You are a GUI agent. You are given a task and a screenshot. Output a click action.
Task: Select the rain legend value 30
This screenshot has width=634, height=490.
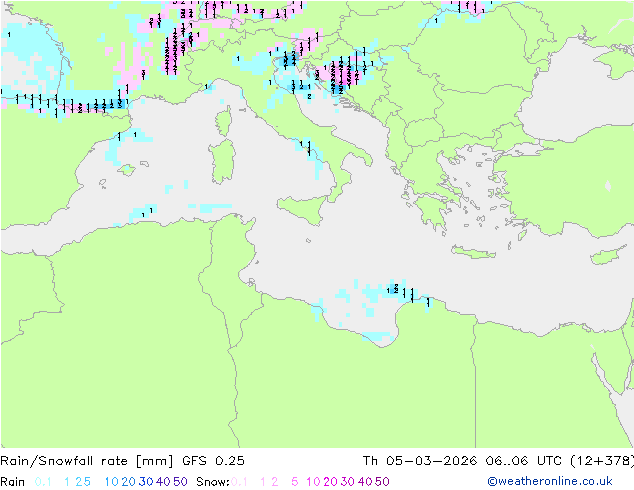146,482
